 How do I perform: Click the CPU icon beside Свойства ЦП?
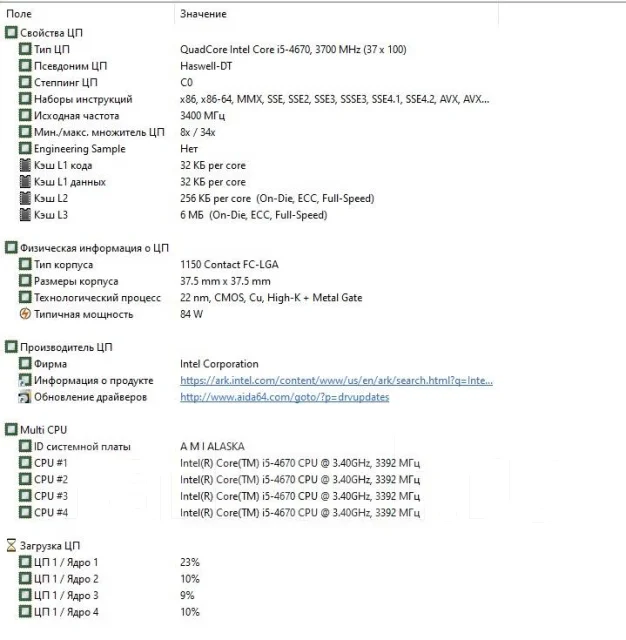[x=11, y=32]
